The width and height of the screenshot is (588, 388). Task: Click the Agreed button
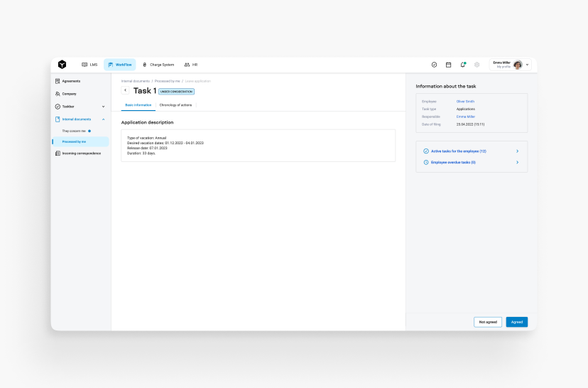516,322
